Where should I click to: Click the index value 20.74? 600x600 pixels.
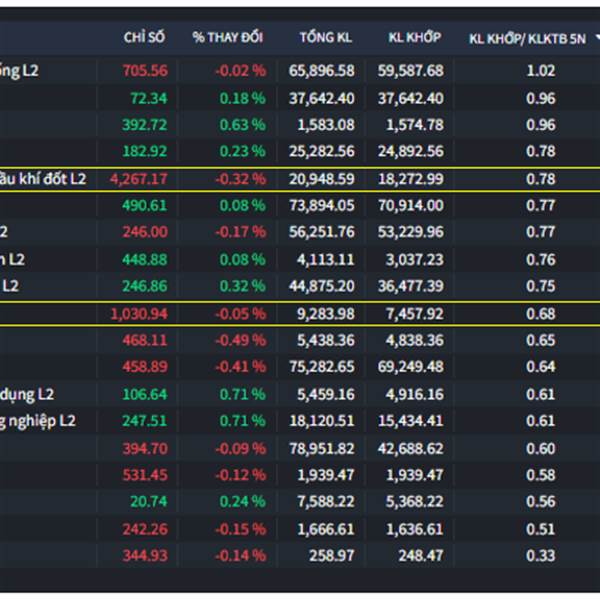tap(149, 502)
